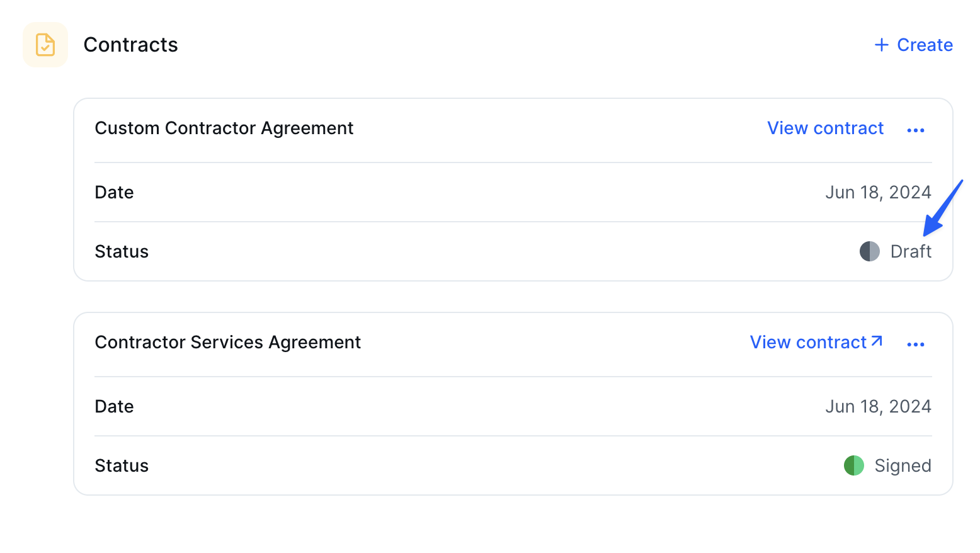Click the Contracts document icon
The width and height of the screenshot is (980, 553).
tap(45, 45)
